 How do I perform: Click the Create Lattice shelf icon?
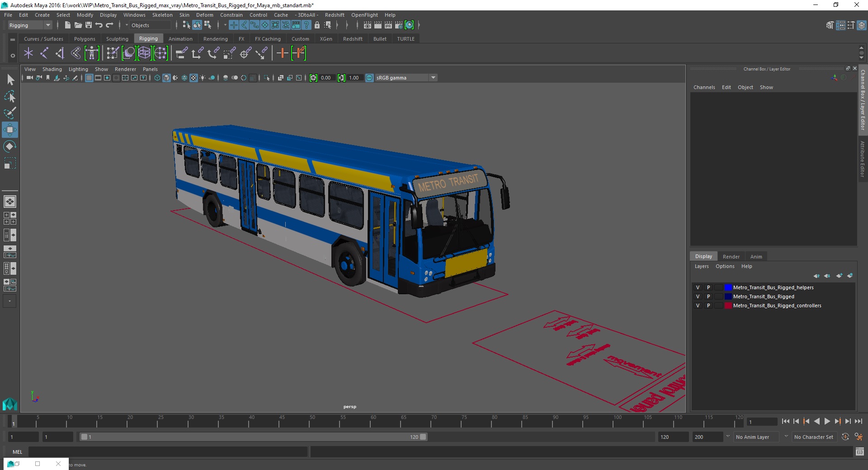144,53
